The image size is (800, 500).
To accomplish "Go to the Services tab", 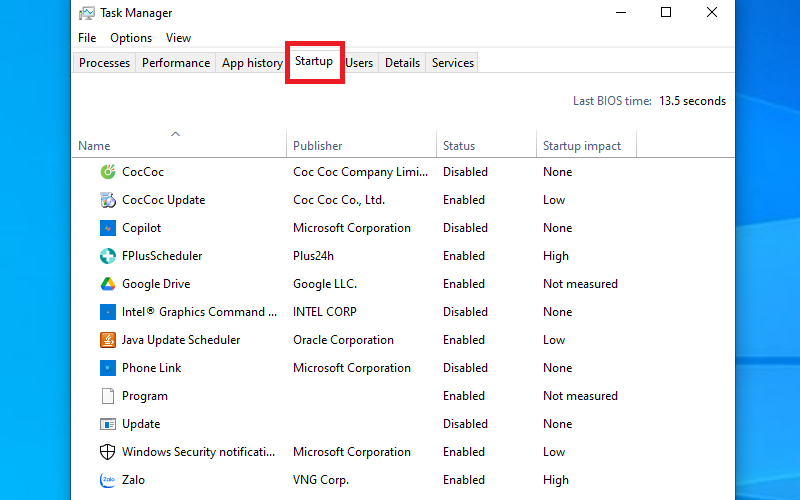I will click(452, 63).
